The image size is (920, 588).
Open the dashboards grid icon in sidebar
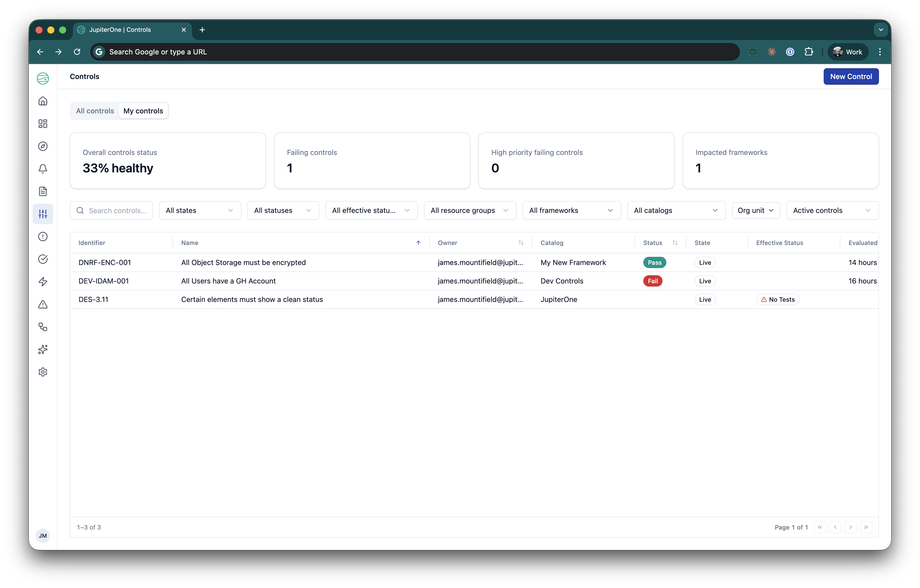click(x=43, y=124)
